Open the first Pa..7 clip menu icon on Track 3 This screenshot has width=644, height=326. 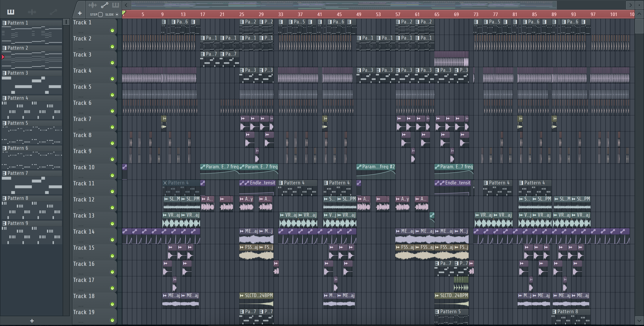(203, 54)
